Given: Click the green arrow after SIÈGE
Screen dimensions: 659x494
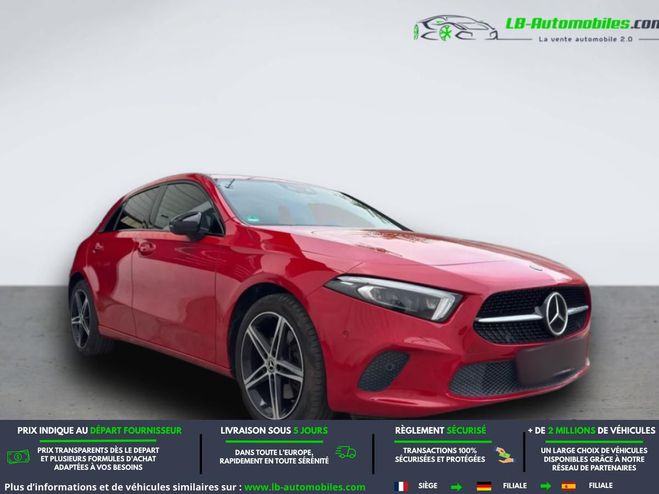Looking at the screenshot, I should coord(456,487).
